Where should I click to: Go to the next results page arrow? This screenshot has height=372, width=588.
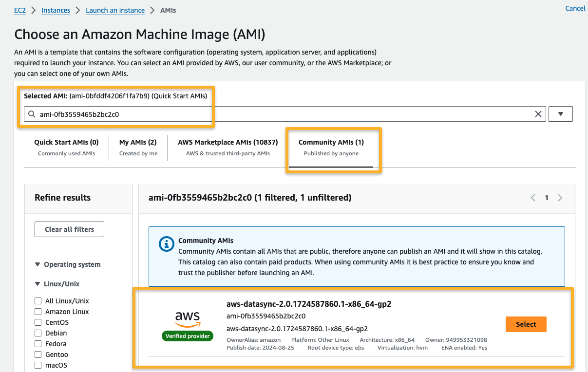(560, 198)
